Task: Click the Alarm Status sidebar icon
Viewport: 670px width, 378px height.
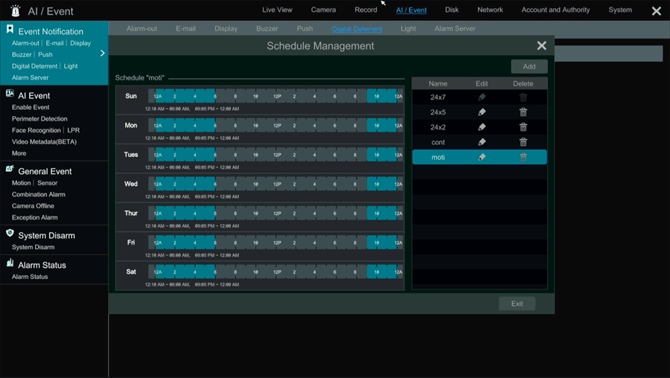Action: (x=10, y=263)
